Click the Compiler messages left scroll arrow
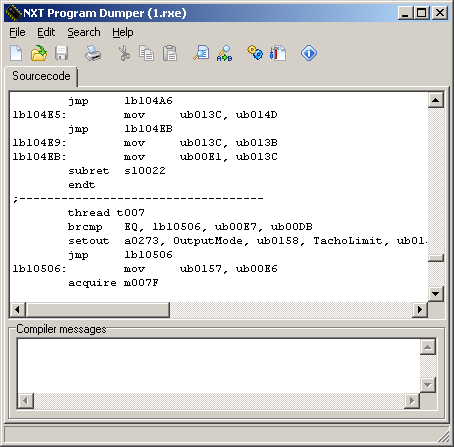454x447 pixels. [26, 400]
